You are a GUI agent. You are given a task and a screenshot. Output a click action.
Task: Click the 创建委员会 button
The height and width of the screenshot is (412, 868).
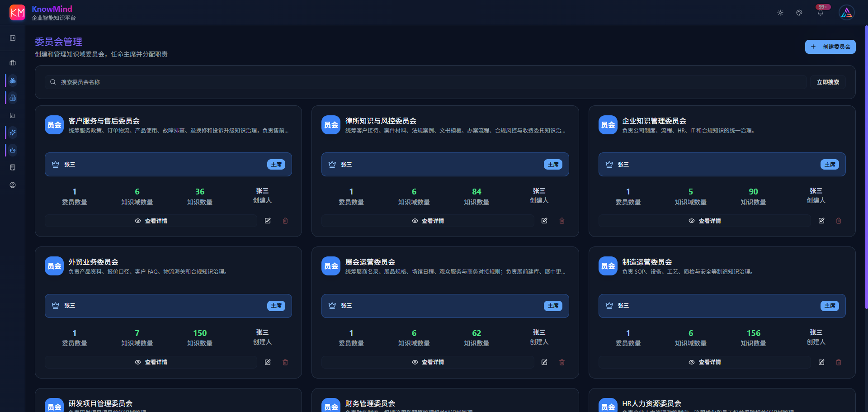tap(830, 47)
